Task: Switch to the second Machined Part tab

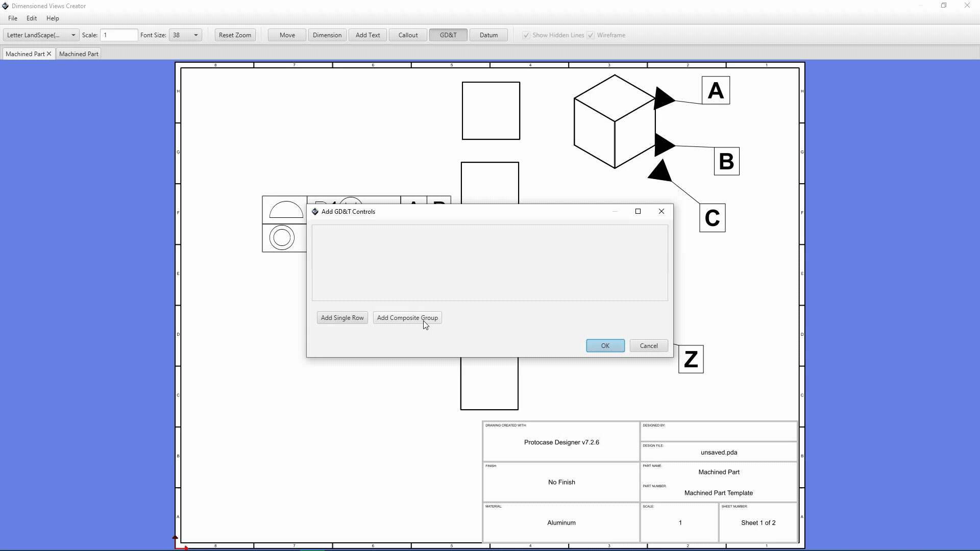Action: click(79, 54)
